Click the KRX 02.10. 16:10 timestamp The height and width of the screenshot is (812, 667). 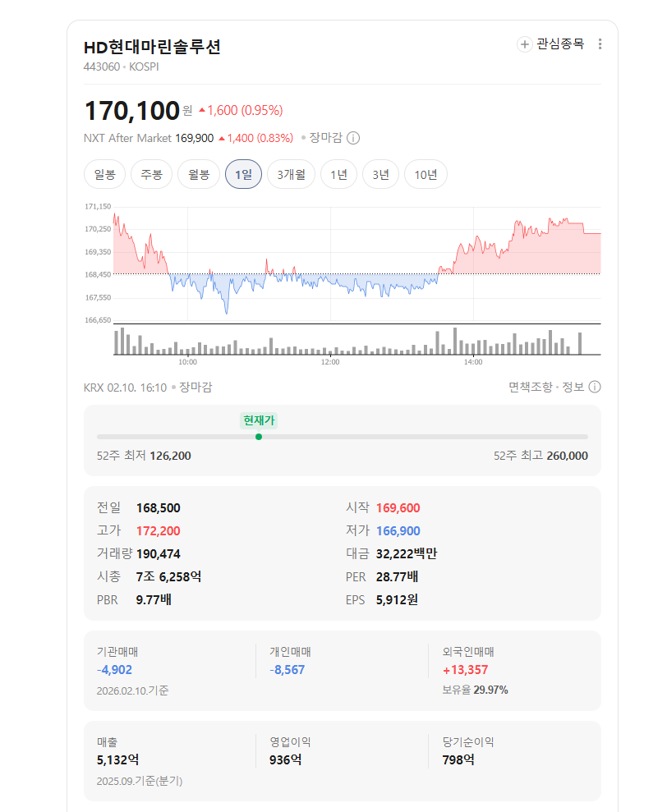(x=125, y=388)
